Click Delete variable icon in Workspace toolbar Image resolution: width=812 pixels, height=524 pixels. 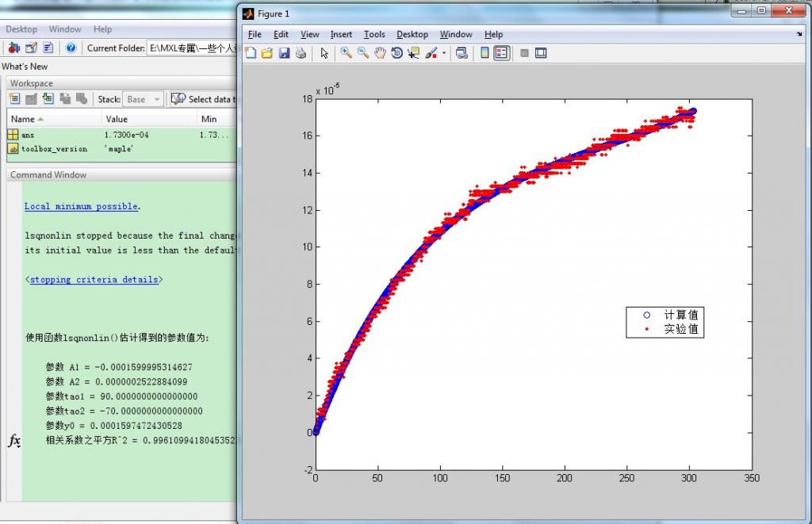tap(82, 99)
